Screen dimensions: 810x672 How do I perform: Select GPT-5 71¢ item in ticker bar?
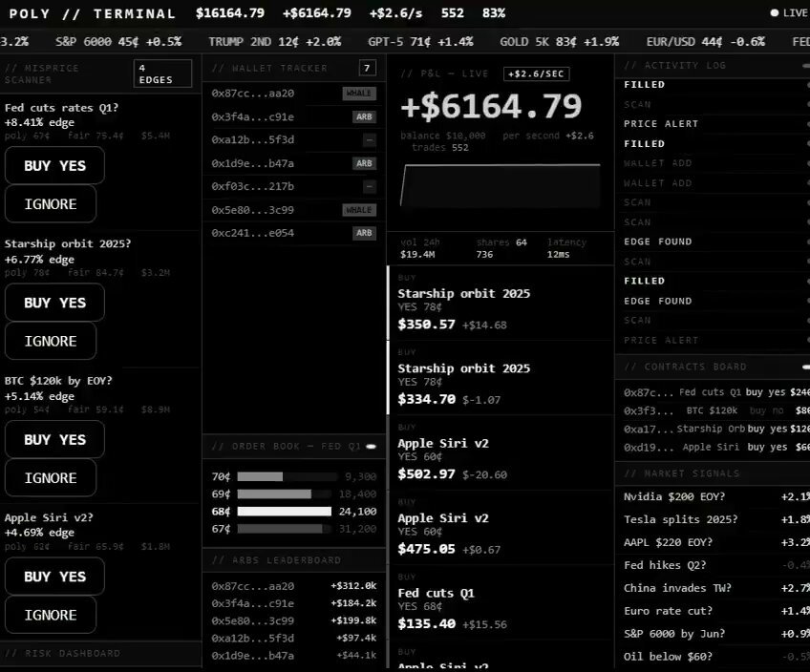pos(420,42)
